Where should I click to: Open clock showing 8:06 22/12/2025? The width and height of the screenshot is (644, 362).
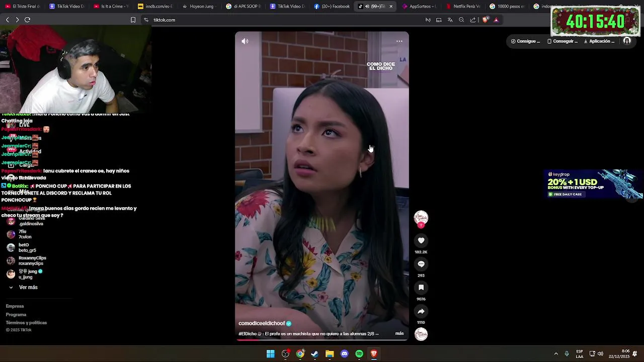click(x=619, y=353)
